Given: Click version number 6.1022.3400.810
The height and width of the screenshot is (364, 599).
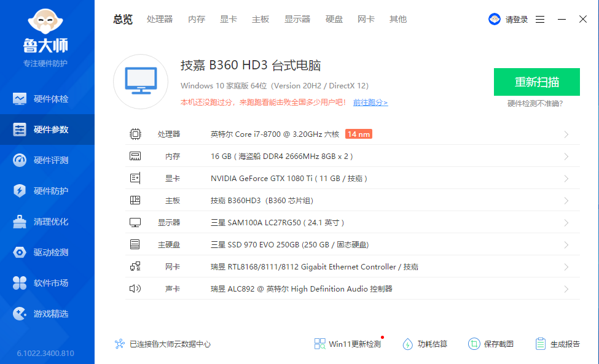Looking at the screenshot, I should coord(45,354).
